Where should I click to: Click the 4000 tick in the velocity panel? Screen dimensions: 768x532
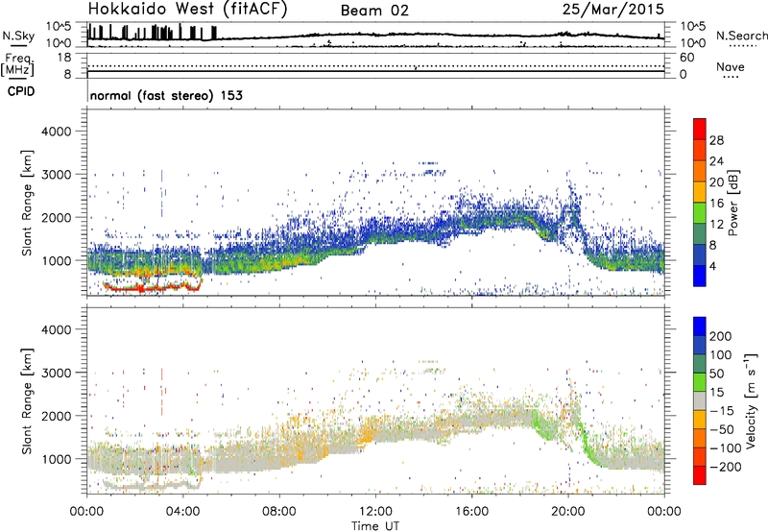57,329
